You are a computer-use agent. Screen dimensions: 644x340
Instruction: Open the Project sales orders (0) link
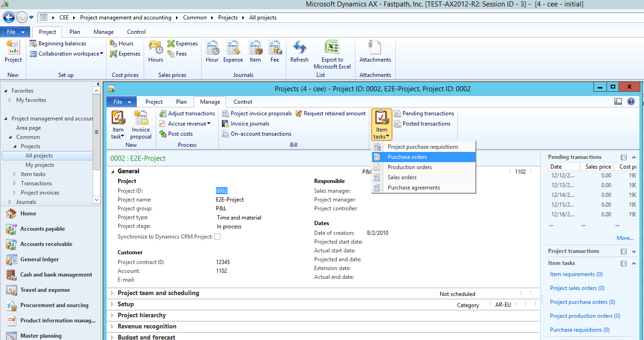[x=577, y=288]
